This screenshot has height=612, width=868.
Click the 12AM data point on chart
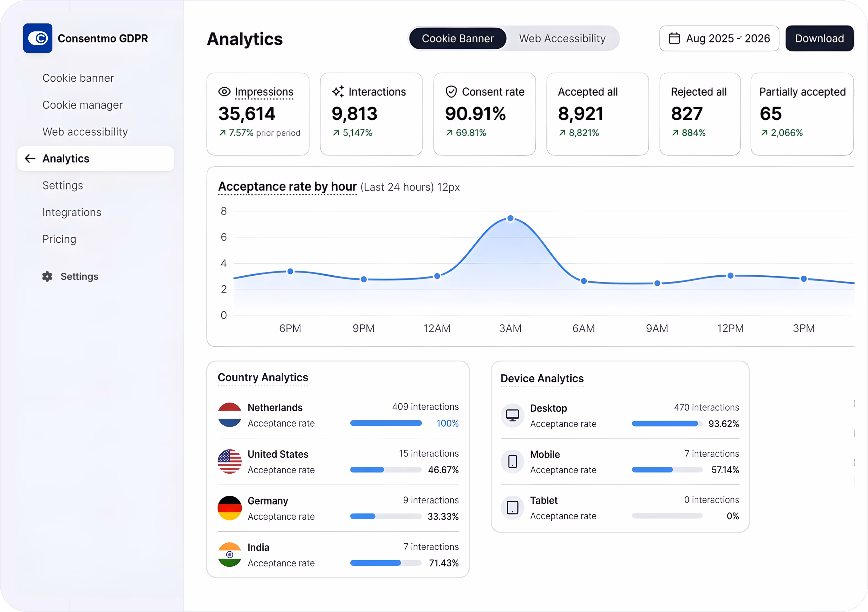pyautogui.click(x=437, y=276)
